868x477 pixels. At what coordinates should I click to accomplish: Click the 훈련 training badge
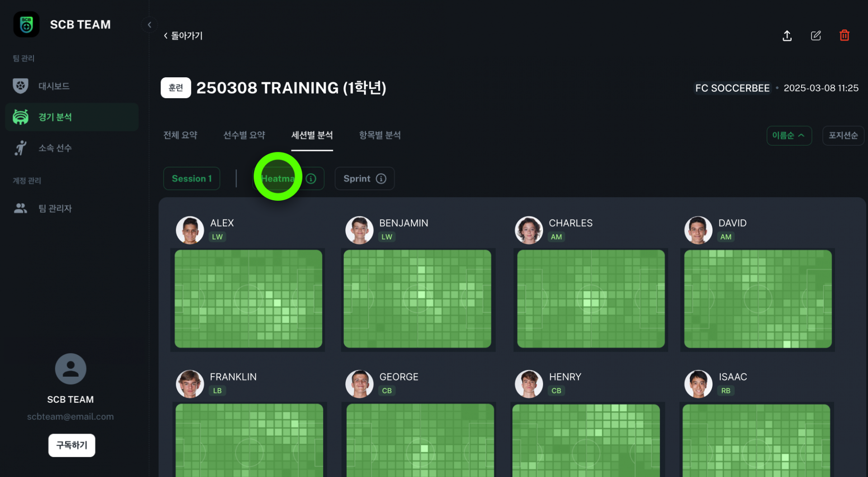(x=176, y=88)
